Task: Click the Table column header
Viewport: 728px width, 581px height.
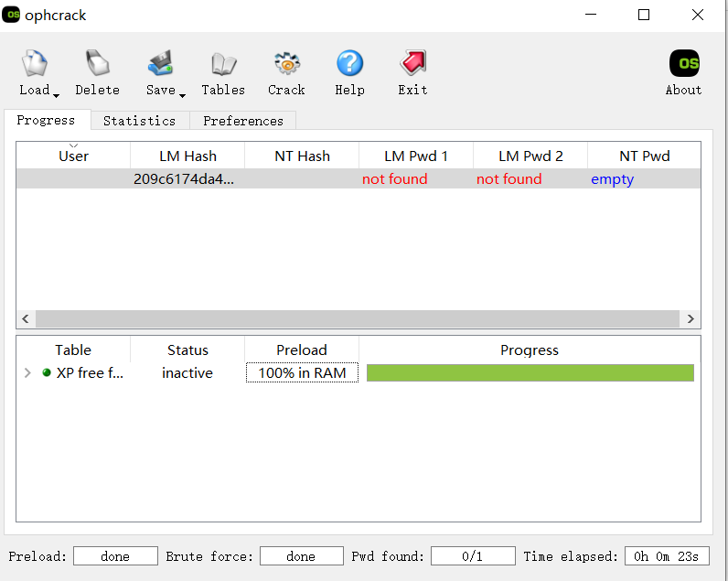Action: click(73, 350)
